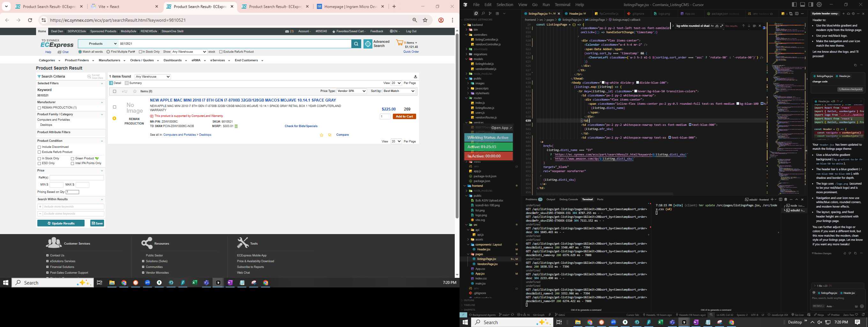The image size is (868, 327).
Task: Click Update Results button
Action: point(61,224)
